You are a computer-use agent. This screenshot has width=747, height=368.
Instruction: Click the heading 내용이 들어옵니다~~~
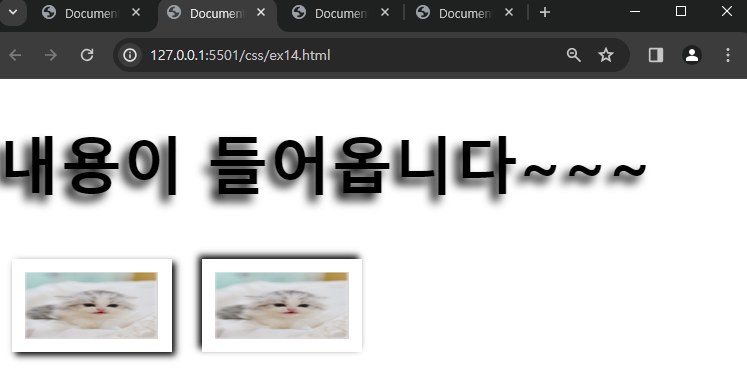pos(324,167)
